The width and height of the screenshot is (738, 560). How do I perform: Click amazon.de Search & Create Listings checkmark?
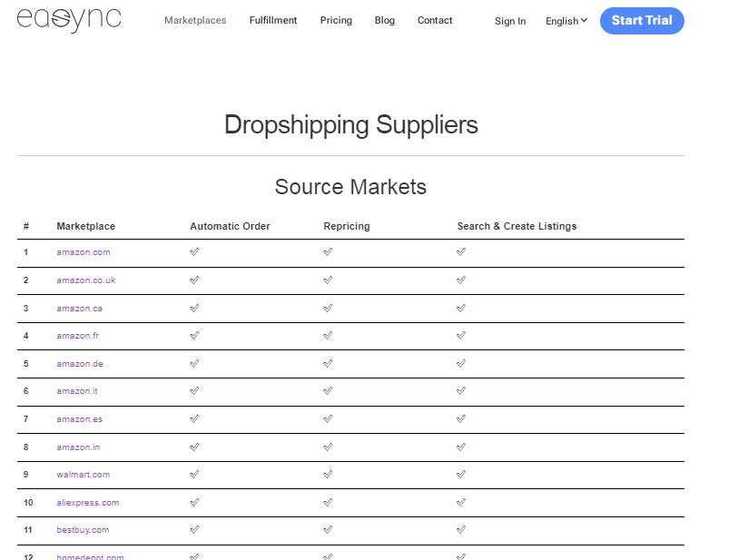click(461, 363)
